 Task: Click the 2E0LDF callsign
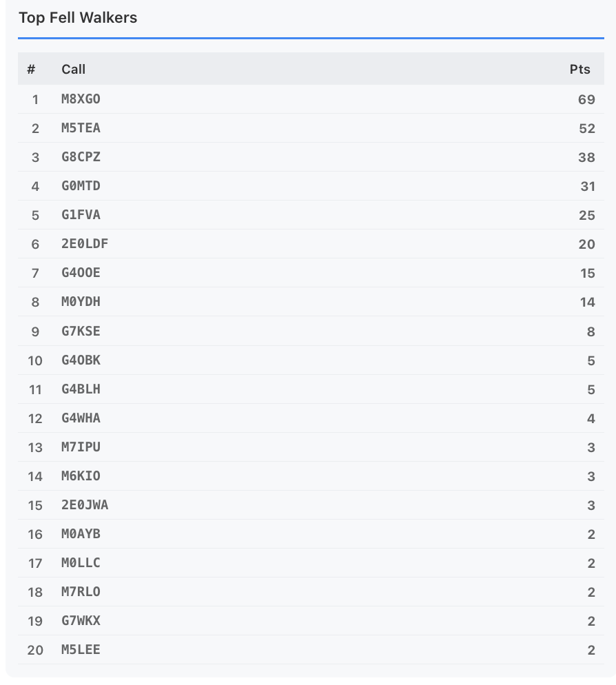tap(85, 244)
